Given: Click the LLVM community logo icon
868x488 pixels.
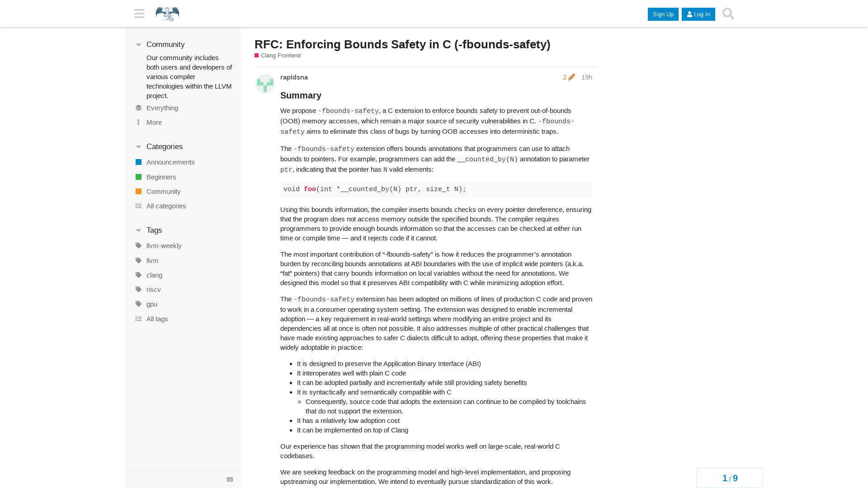Looking at the screenshot, I should point(167,13).
